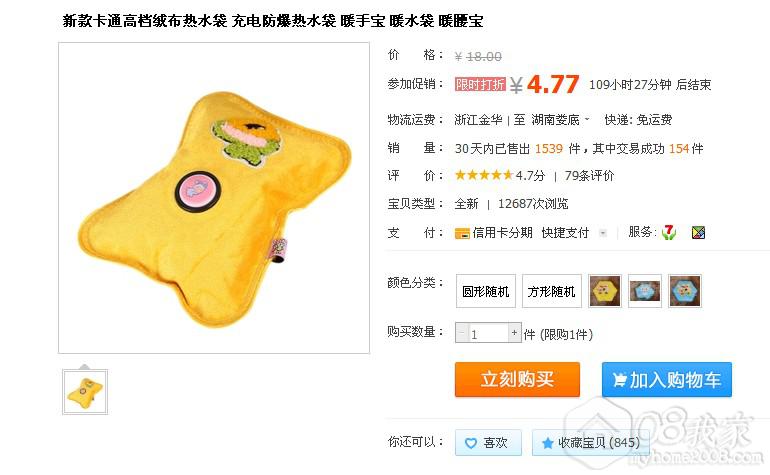This screenshot has height=475, width=770.
Task: Choose the middle blue color variant swatch
Action: click(645, 291)
